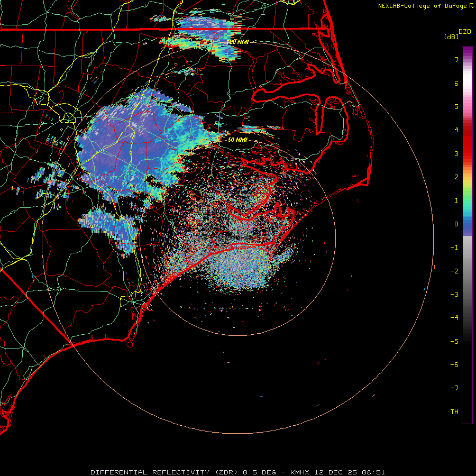Click the NEXLAB-College of DuPage watermark text
The image size is (476, 476).
(422, 6)
